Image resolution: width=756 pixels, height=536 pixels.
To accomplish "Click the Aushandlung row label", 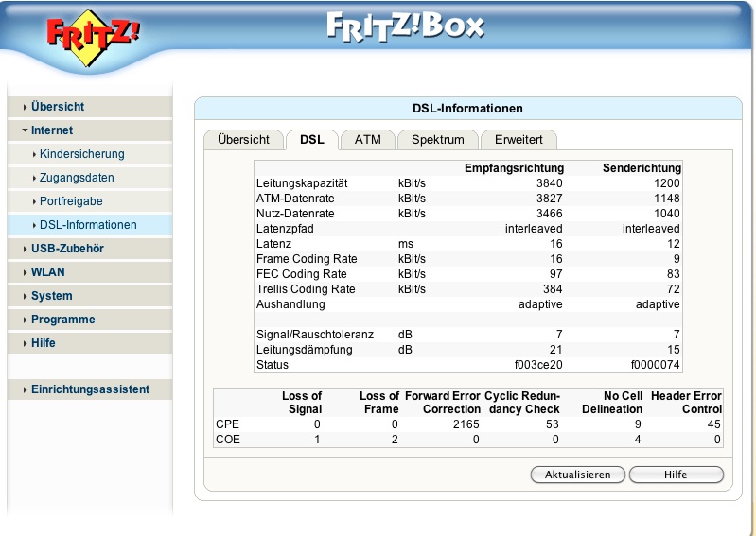I will click(x=290, y=303).
